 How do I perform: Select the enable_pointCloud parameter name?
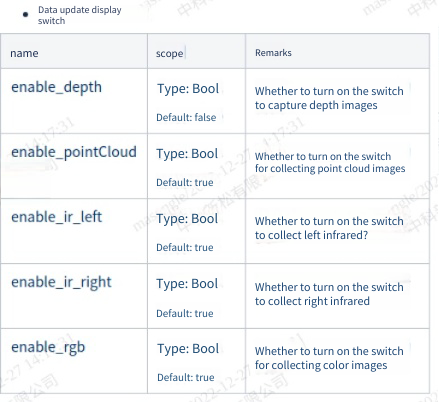74,152
